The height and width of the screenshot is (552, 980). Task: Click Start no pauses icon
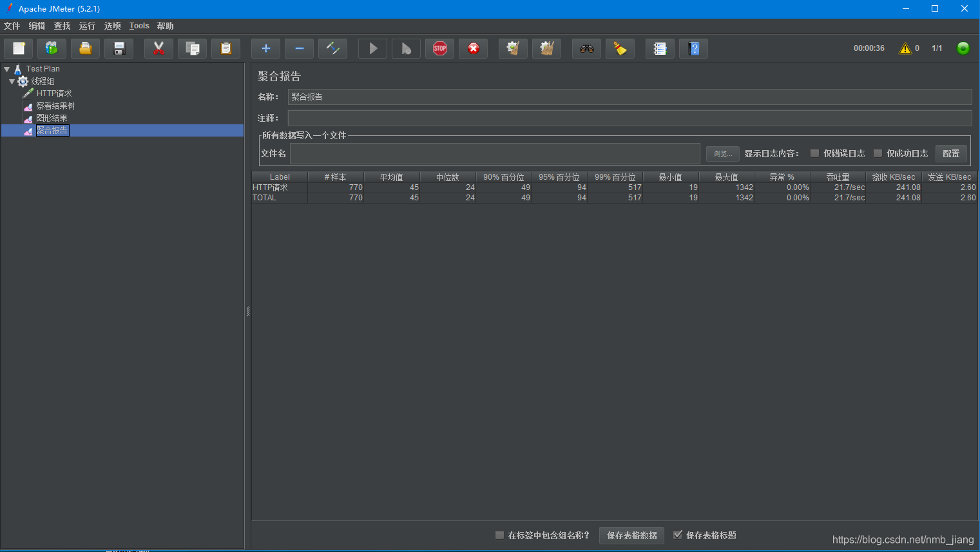406,48
